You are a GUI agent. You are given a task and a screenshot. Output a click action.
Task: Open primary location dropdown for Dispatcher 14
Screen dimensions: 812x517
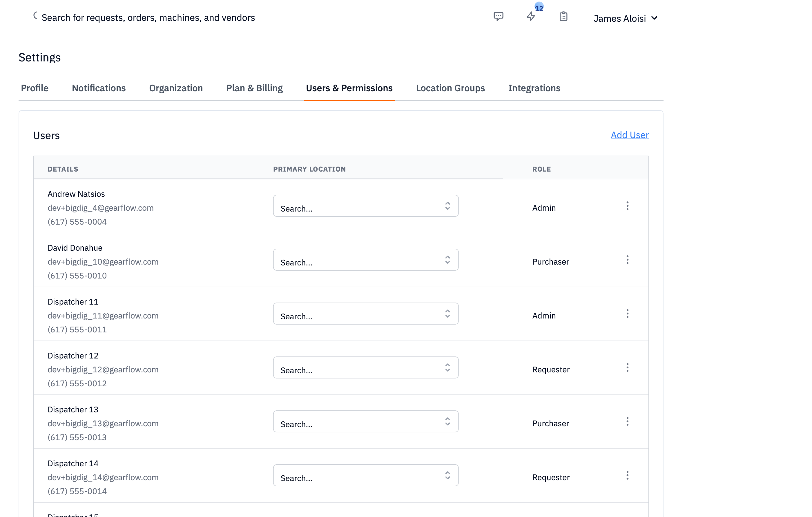click(365, 476)
